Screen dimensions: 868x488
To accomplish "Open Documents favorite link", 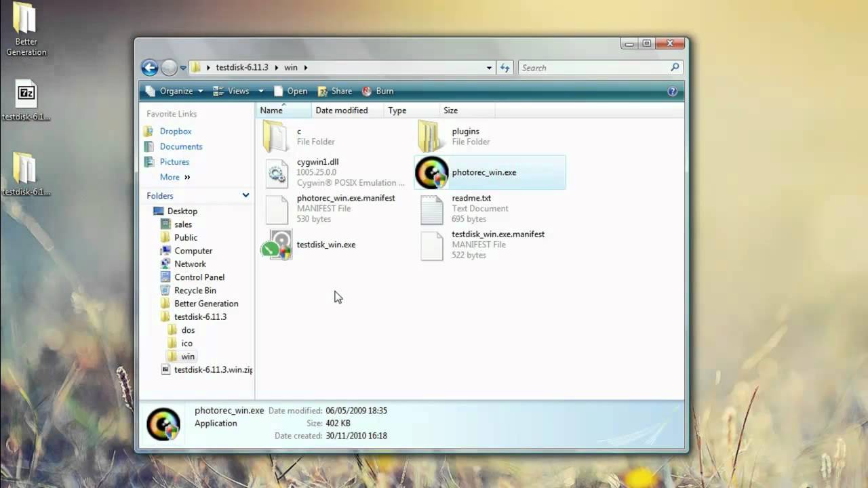I will (181, 146).
